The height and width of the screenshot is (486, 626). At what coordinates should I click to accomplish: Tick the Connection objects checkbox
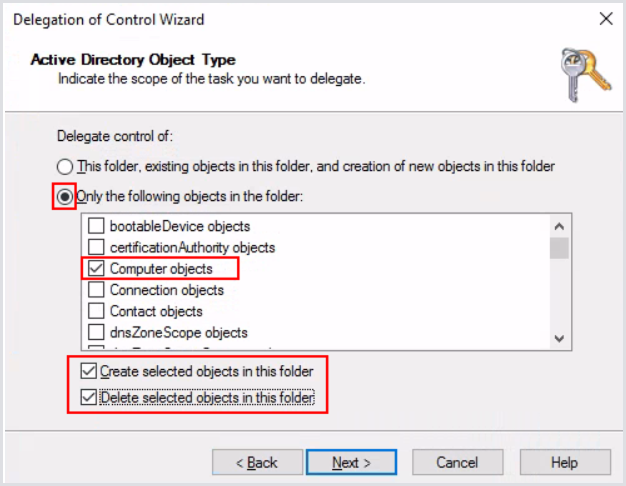pos(97,290)
